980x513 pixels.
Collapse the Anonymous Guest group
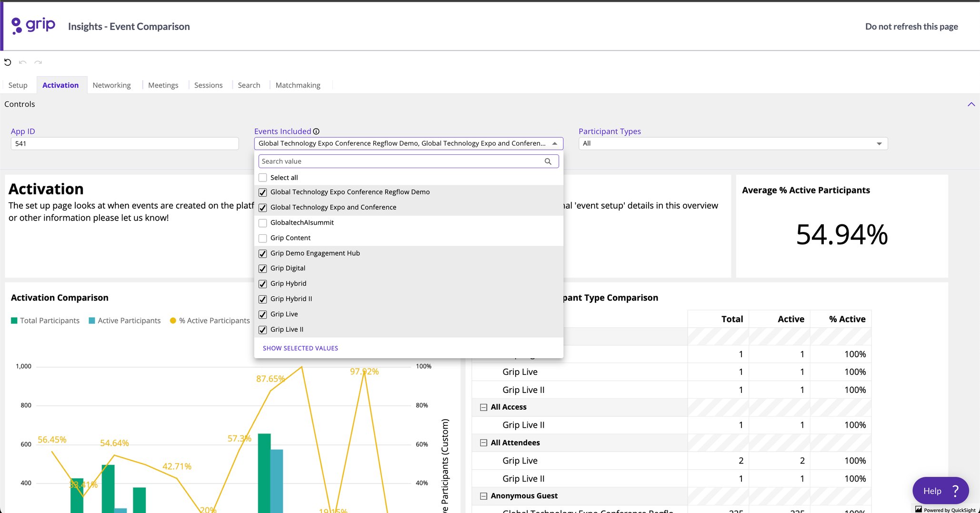(484, 496)
